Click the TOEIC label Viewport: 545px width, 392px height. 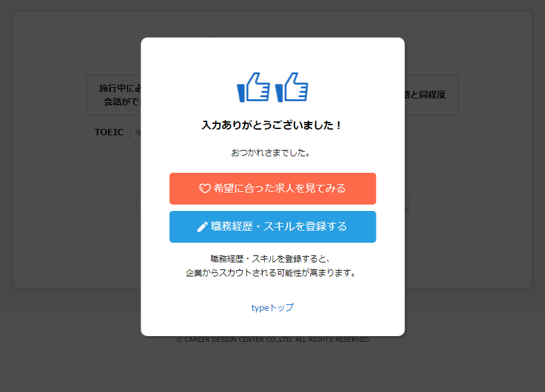[x=109, y=132]
